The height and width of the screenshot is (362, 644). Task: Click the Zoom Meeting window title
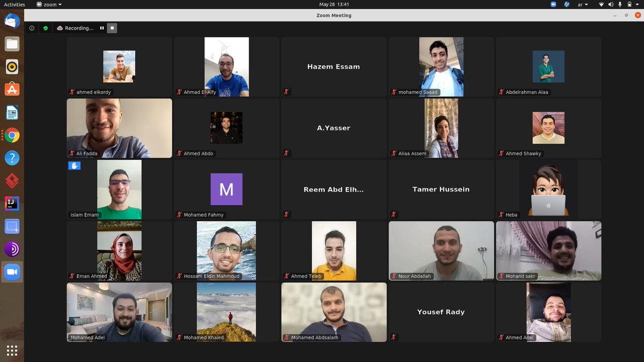pyautogui.click(x=334, y=16)
